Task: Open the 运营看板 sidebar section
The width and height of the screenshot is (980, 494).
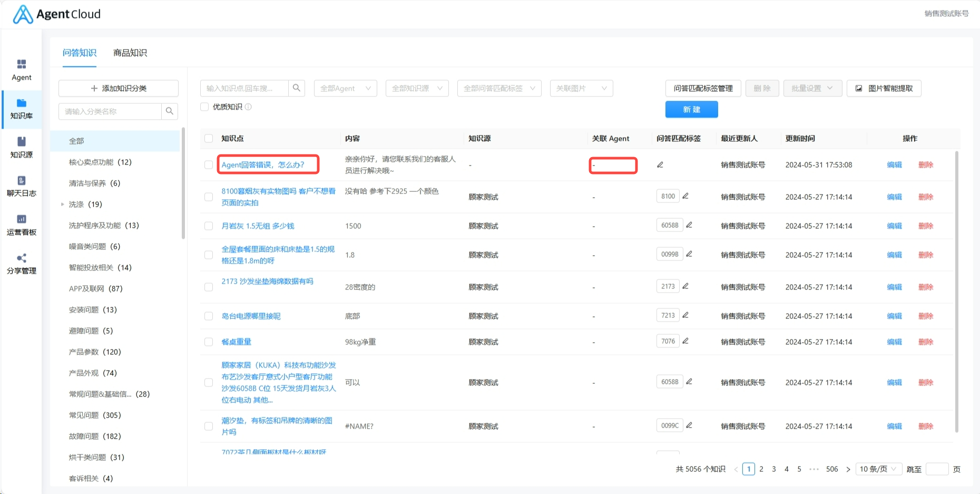Action: 22,225
